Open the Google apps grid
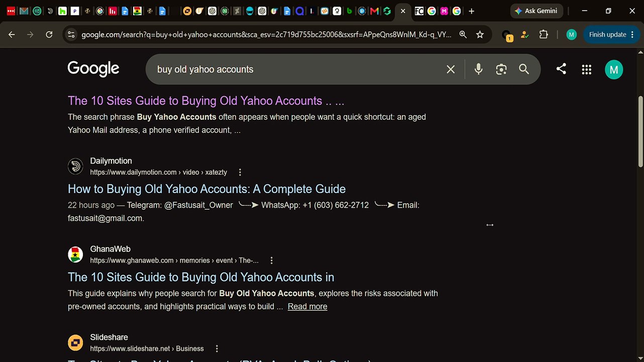Viewport: 644px width, 362px height. click(x=586, y=69)
